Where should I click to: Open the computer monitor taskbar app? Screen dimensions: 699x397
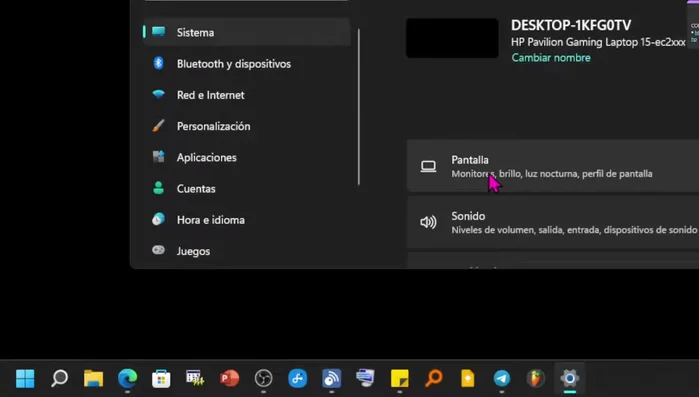[x=366, y=378]
